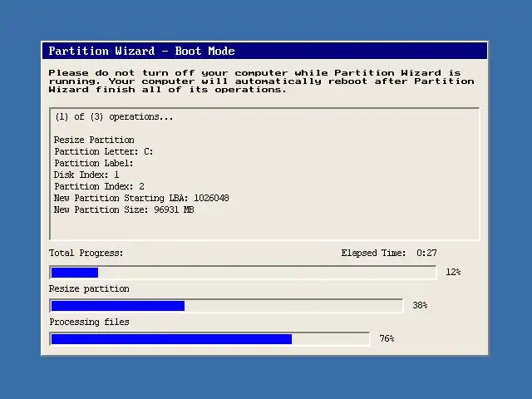Screen dimensions: 532x399
Task: Click the "Total Progress:" label
Action: (x=86, y=253)
